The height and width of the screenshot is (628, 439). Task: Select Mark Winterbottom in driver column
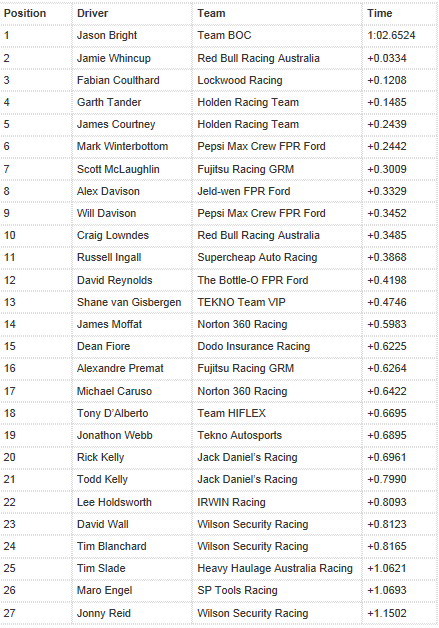coord(122,146)
